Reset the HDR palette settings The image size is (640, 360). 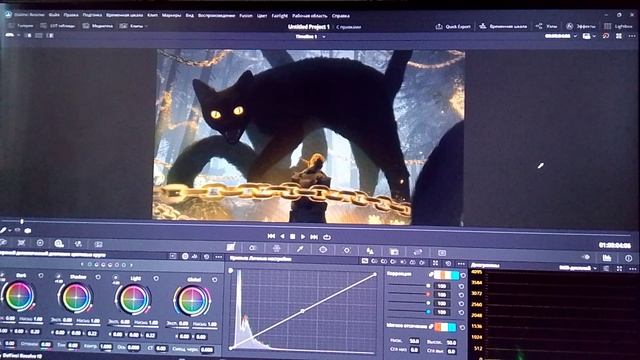pos(207,257)
